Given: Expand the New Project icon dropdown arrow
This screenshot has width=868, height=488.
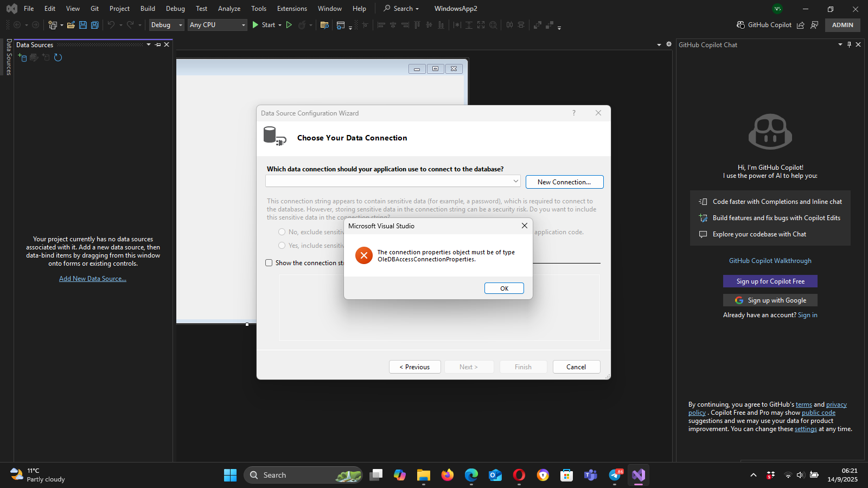Looking at the screenshot, I should tap(62, 25).
